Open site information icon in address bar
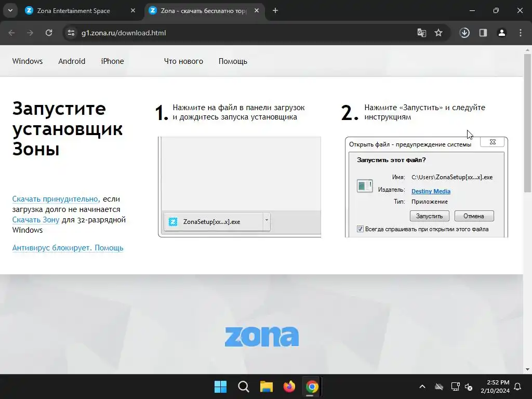The image size is (532, 399). click(71, 33)
